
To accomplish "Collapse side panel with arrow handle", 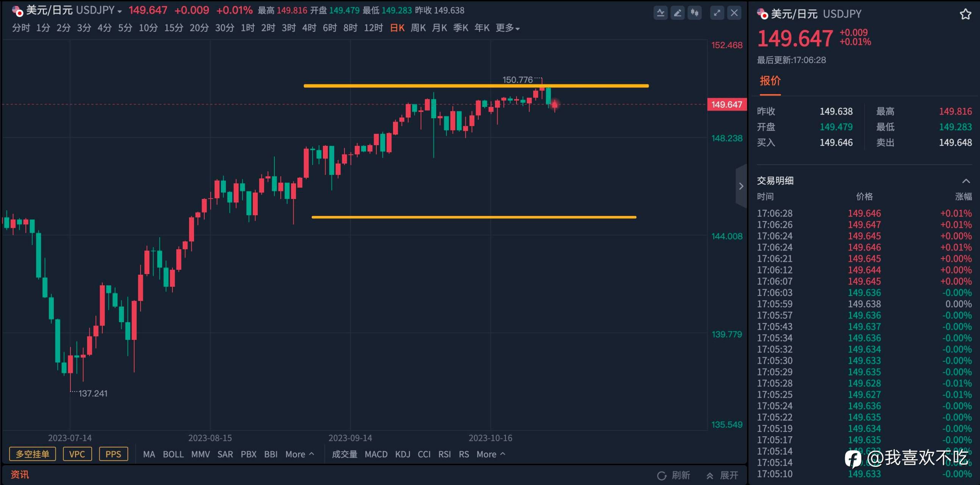I will point(741,186).
